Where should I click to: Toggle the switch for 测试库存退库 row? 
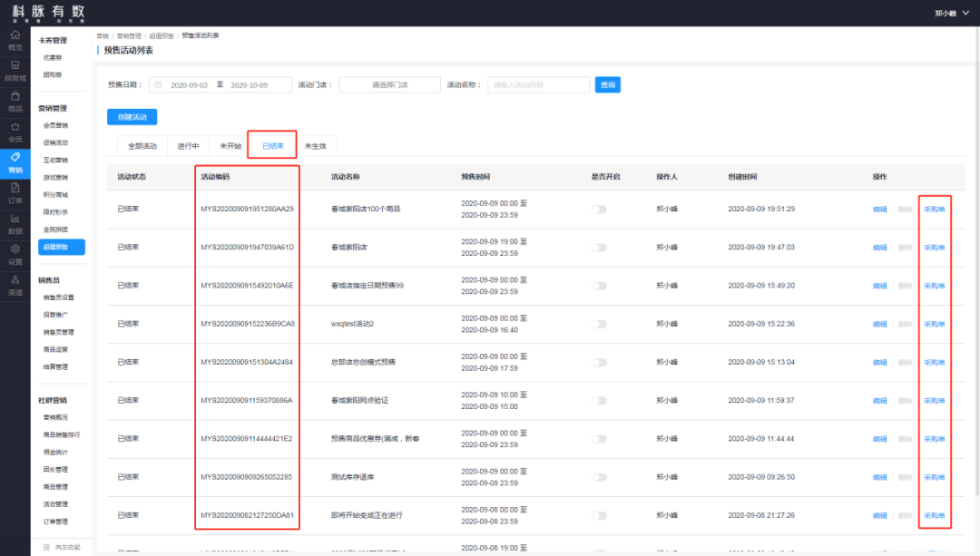[600, 477]
